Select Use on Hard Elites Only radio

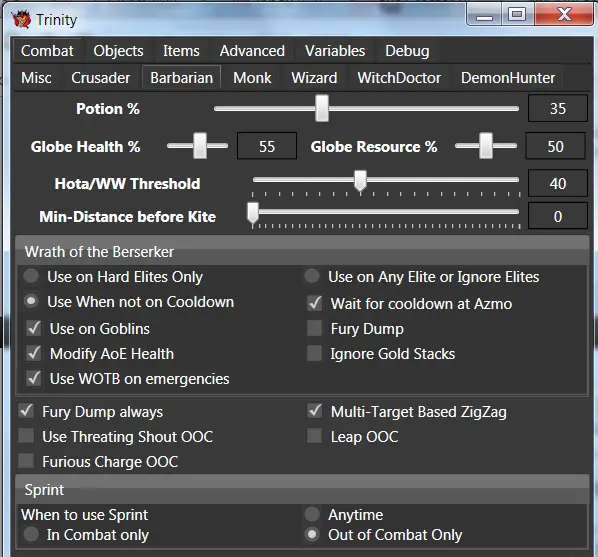coord(31,276)
